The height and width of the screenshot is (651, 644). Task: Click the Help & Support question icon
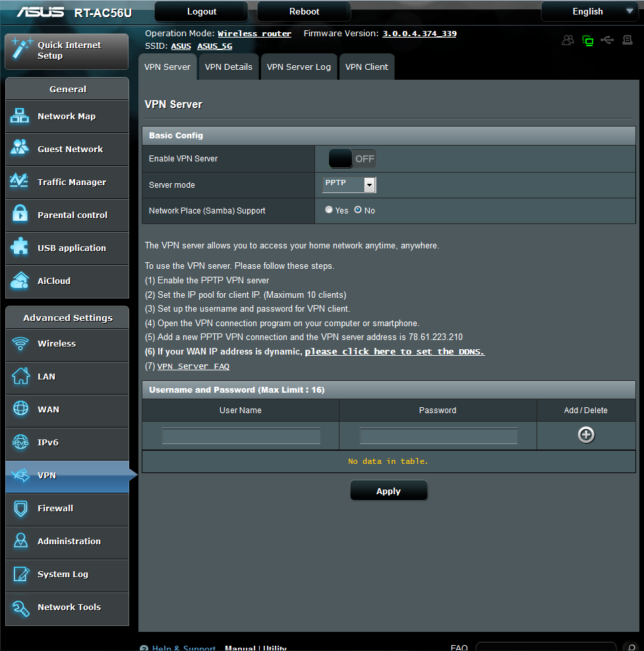[144, 648]
